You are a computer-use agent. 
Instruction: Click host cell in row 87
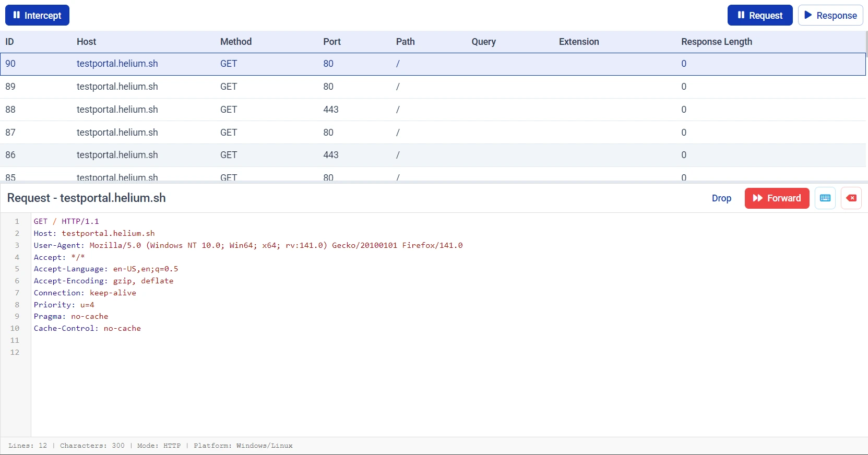tap(117, 133)
